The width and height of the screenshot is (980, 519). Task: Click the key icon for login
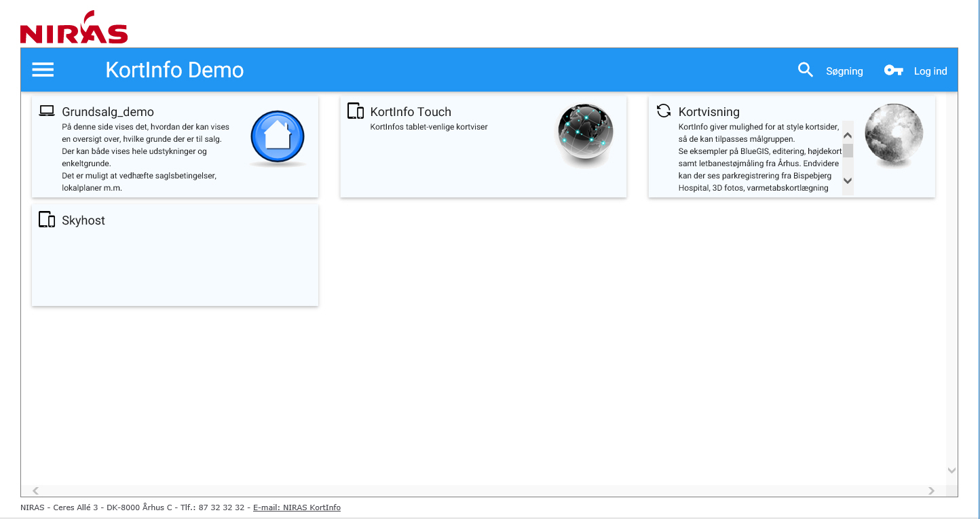pos(893,70)
